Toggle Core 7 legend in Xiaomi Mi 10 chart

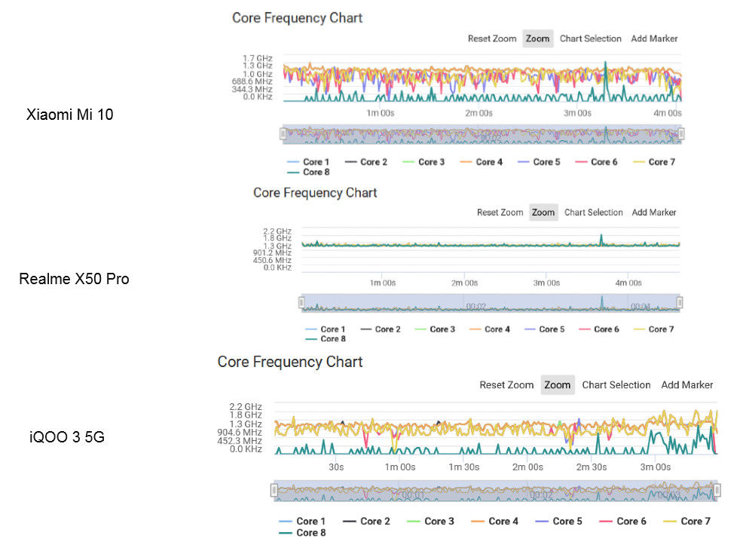[x=654, y=162]
